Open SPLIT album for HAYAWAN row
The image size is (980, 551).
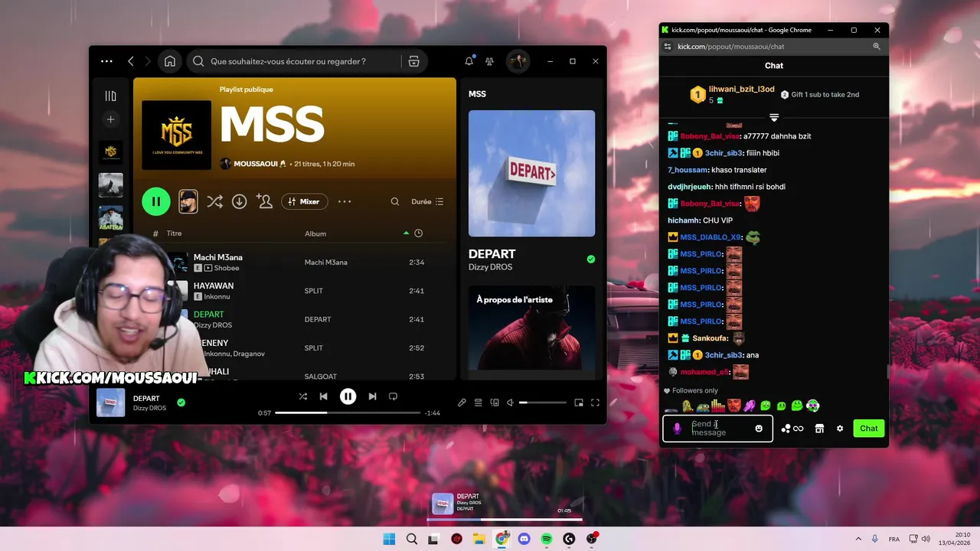pyautogui.click(x=314, y=291)
